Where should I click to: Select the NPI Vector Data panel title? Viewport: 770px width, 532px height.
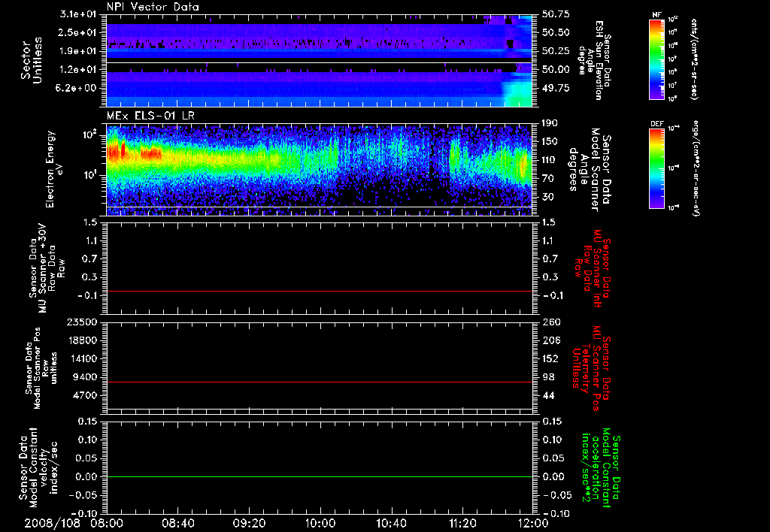tap(153, 7)
